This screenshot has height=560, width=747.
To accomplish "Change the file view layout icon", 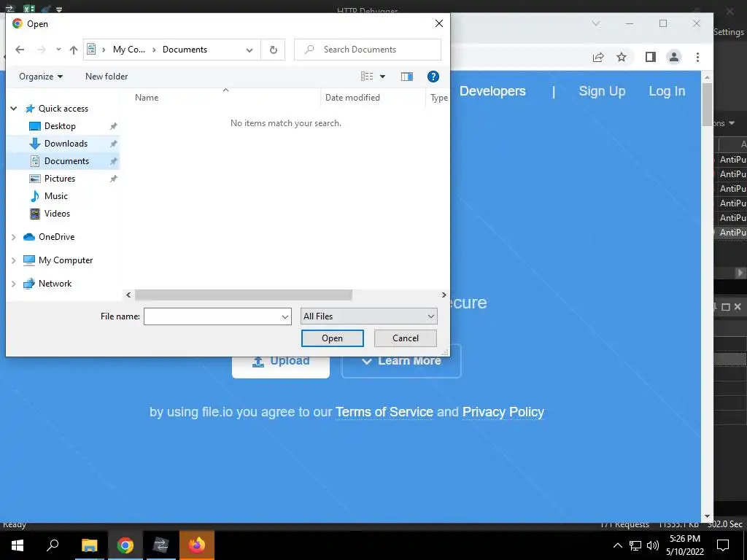I will 367,77.
